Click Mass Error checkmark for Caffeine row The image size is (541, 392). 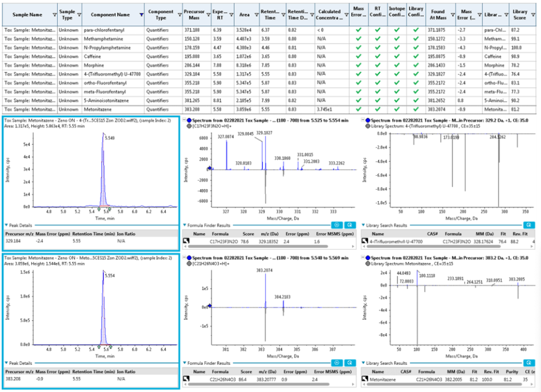[358, 56]
